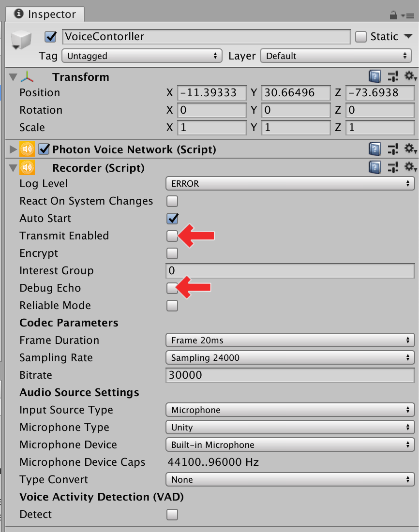
Task: Click the Recorder (Script) title
Action: tap(99, 168)
